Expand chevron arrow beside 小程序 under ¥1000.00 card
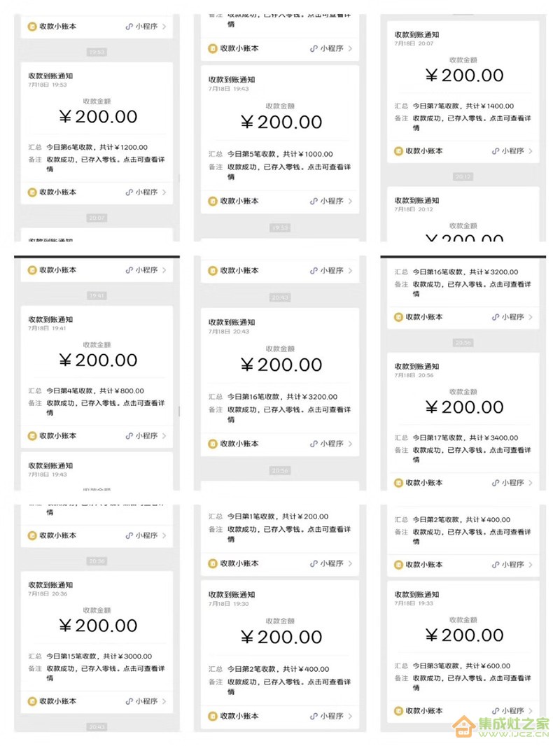 click(350, 202)
